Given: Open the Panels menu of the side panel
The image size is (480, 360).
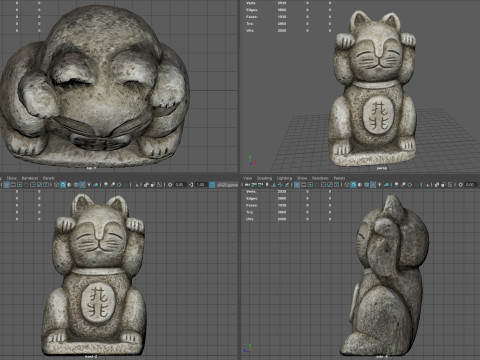Looking at the screenshot, I should tap(339, 178).
